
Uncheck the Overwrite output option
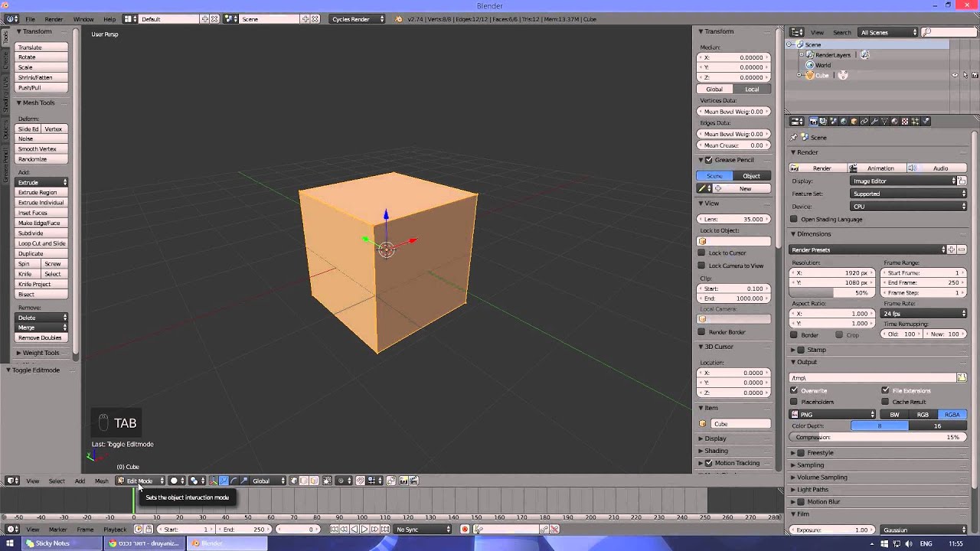pyautogui.click(x=794, y=390)
